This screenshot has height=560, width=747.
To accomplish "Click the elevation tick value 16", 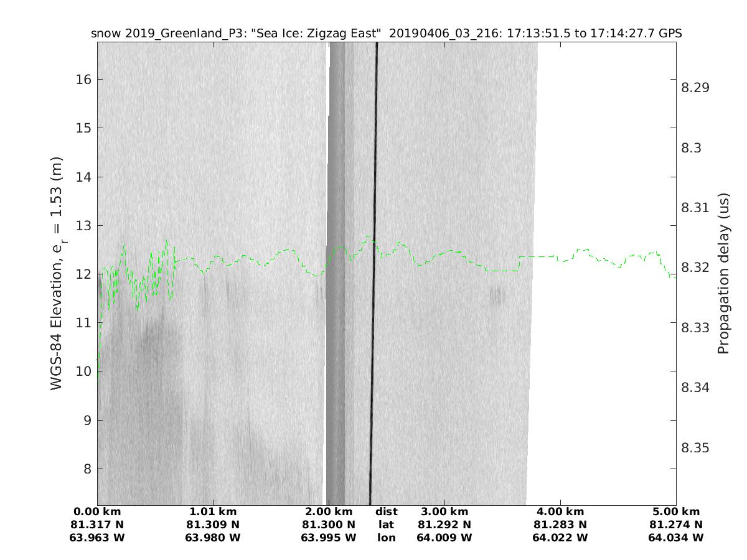I will click(x=83, y=79).
